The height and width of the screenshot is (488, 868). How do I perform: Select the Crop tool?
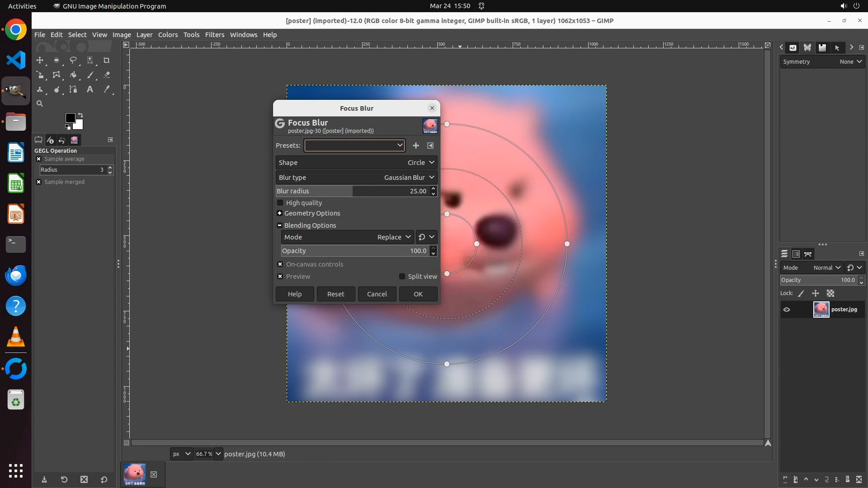click(107, 60)
